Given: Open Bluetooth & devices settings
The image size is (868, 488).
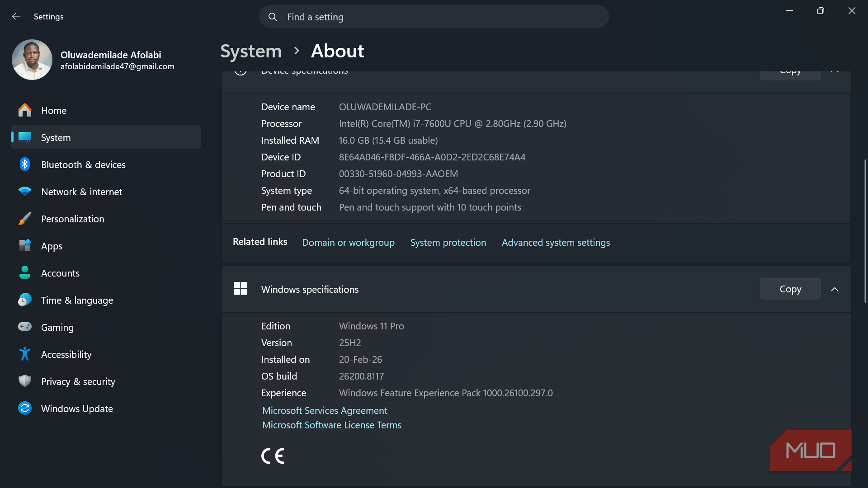Looking at the screenshot, I should (106, 164).
